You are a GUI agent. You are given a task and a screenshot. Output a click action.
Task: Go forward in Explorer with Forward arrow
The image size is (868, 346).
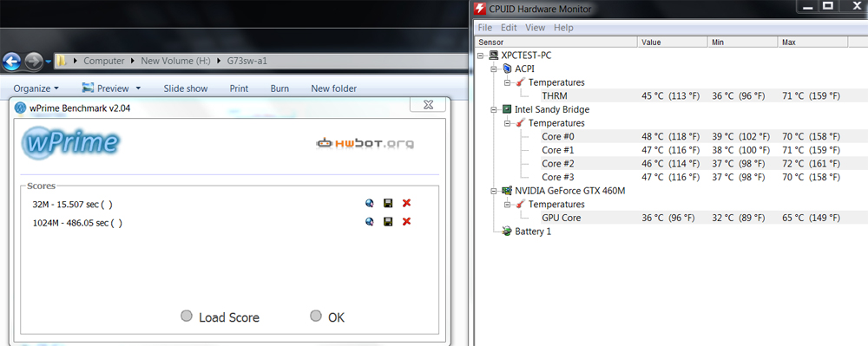coord(34,61)
